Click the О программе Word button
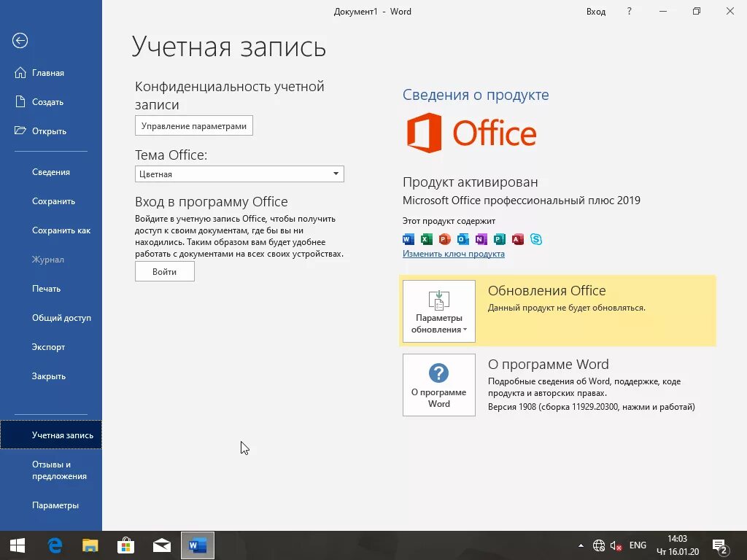The height and width of the screenshot is (560, 747). (438, 385)
